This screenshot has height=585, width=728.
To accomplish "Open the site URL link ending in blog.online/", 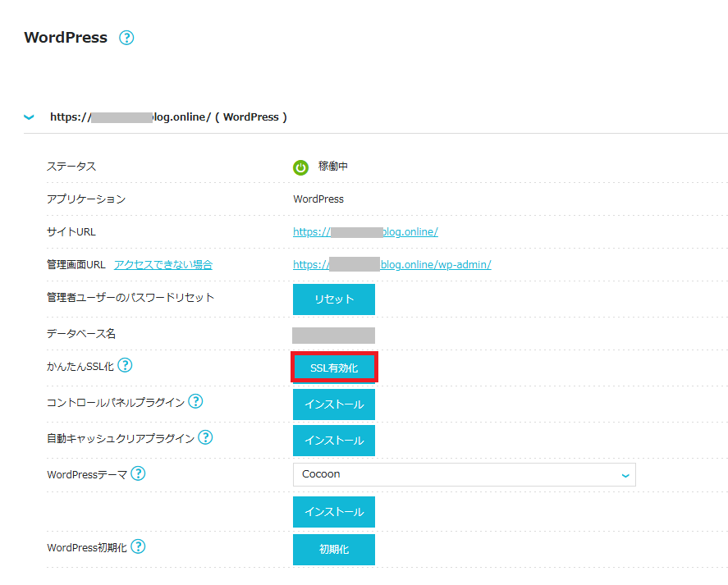I will [x=365, y=231].
